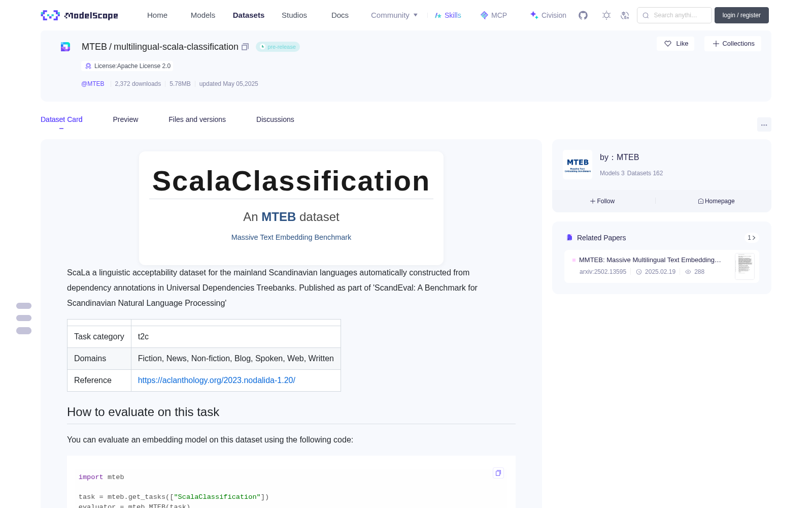Open the floating sidebar outline handle
This screenshot has height=508, width=812.
click(24, 318)
